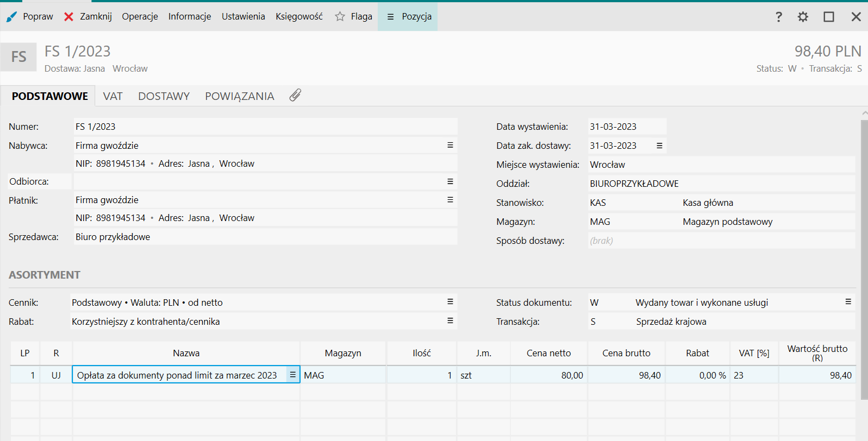Open attachments via the paperclip icon
Screen dimensions: 868x441
click(295, 96)
